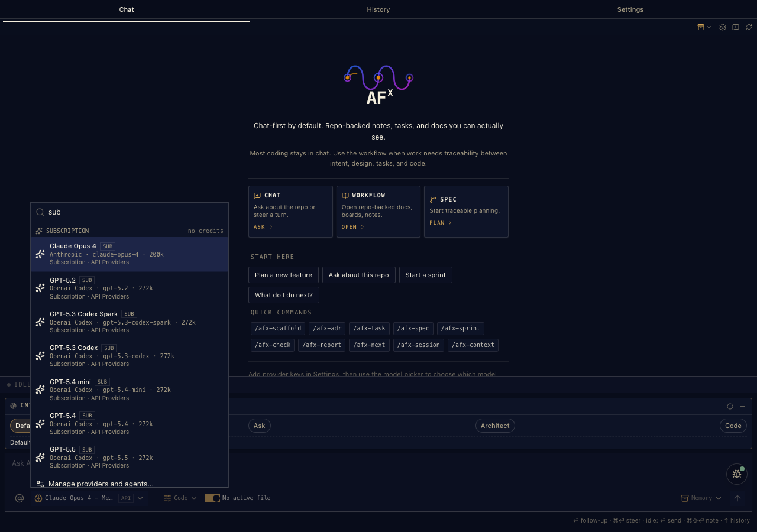
Task: Choose the GPT-5.3 Codex model entry
Action: pyautogui.click(x=130, y=356)
